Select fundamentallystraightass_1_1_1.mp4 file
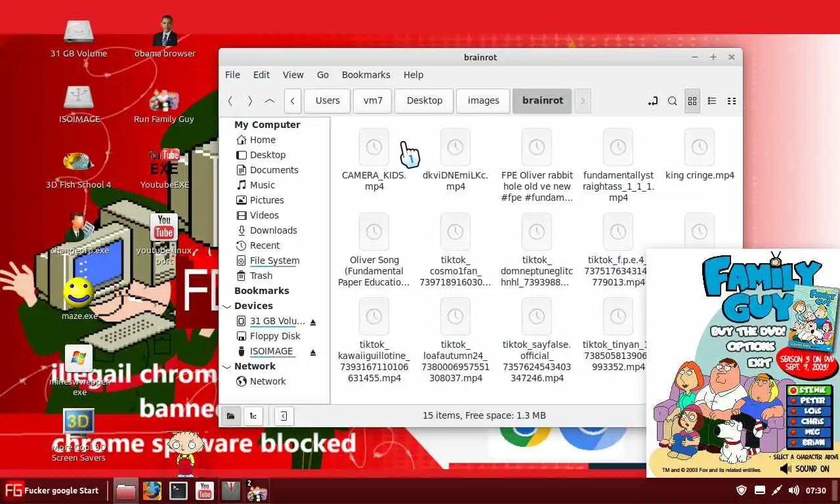The width and height of the screenshot is (840, 504). tap(618, 148)
